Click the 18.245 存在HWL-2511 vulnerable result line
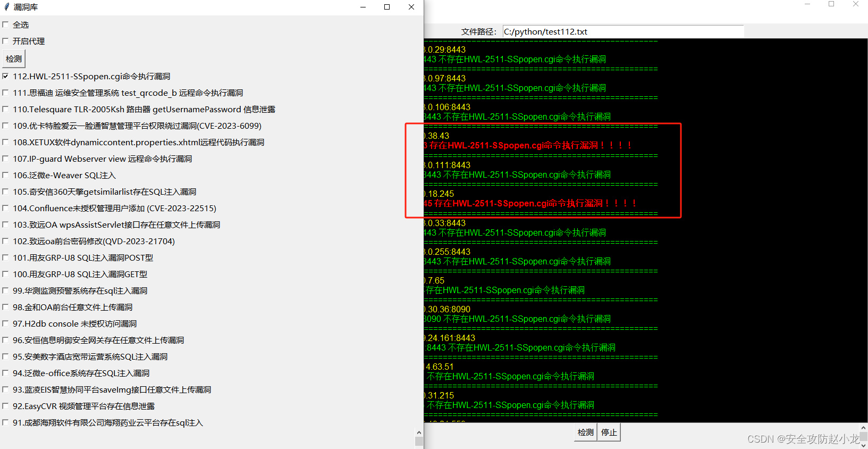This screenshot has height=449, width=868. [x=530, y=203]
